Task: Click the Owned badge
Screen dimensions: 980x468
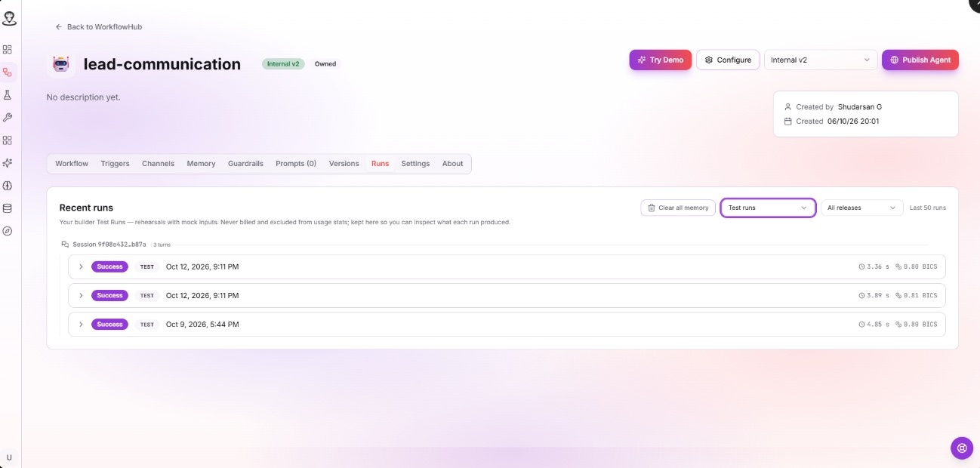Action: click(x=325, y=64)
